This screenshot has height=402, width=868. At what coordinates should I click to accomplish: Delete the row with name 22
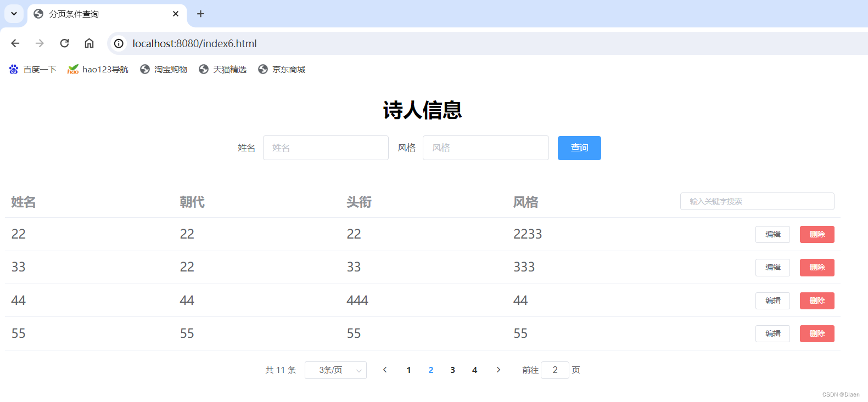pyautogui.click(x=817, y=234)
